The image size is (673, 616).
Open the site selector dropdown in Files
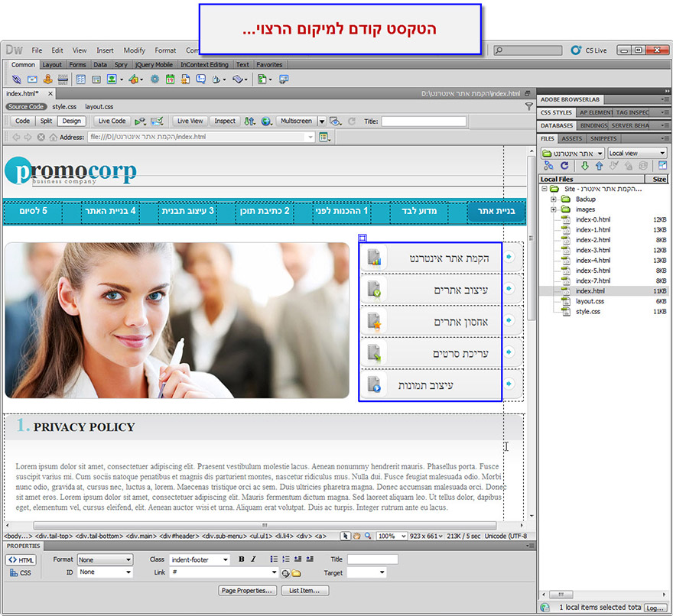(573, 153)
